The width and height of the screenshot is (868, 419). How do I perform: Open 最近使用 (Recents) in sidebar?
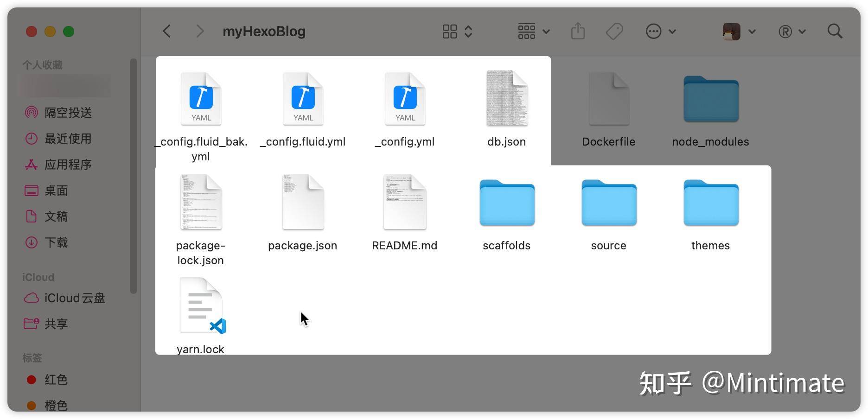58,139
